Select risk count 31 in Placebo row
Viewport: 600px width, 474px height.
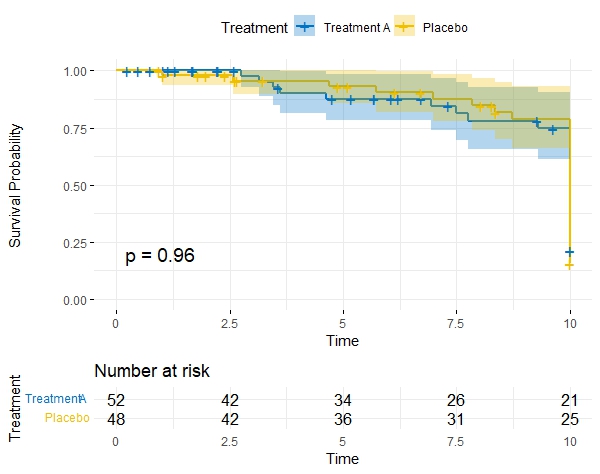point(456,417)
